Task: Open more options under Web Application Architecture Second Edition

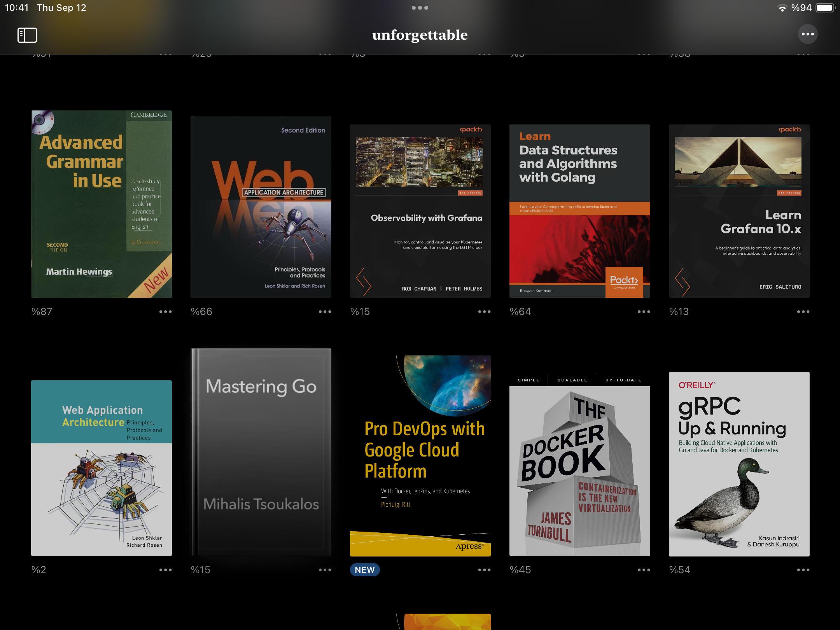Action: point(325,311)
